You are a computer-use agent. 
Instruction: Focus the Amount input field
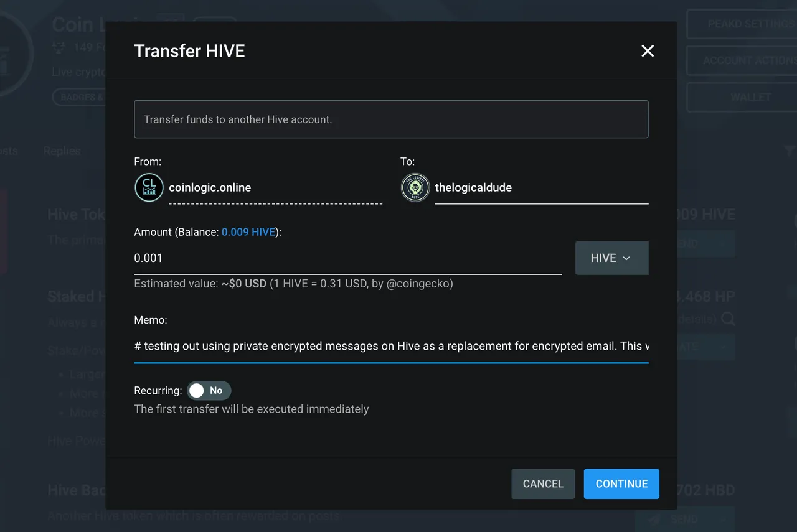pos(348,258)
